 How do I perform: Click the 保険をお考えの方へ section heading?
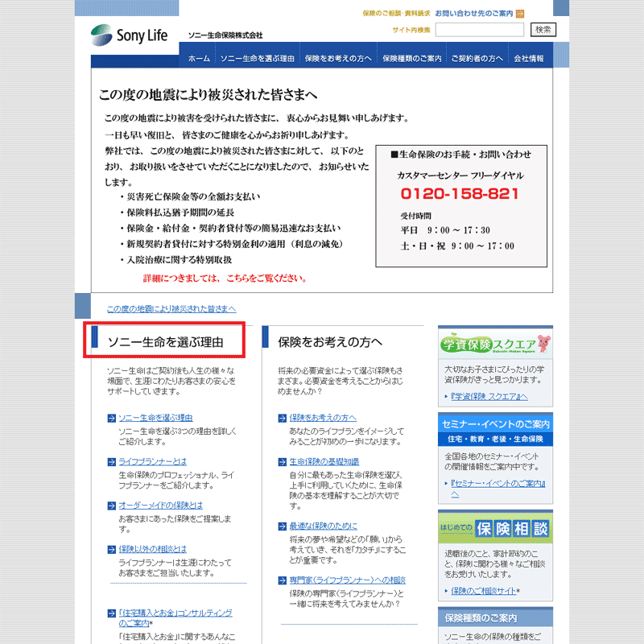click(x=330, y=342)
